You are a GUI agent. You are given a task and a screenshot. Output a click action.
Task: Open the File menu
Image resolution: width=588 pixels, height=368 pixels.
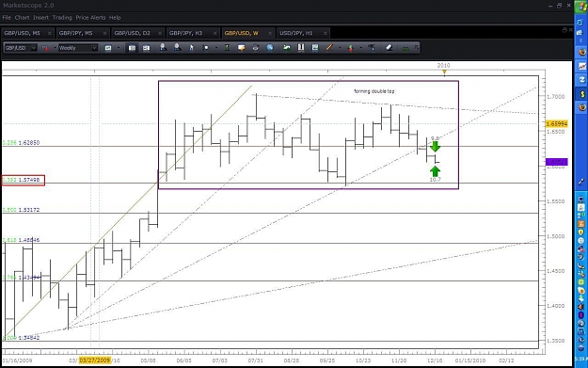[x=7, y=18]
